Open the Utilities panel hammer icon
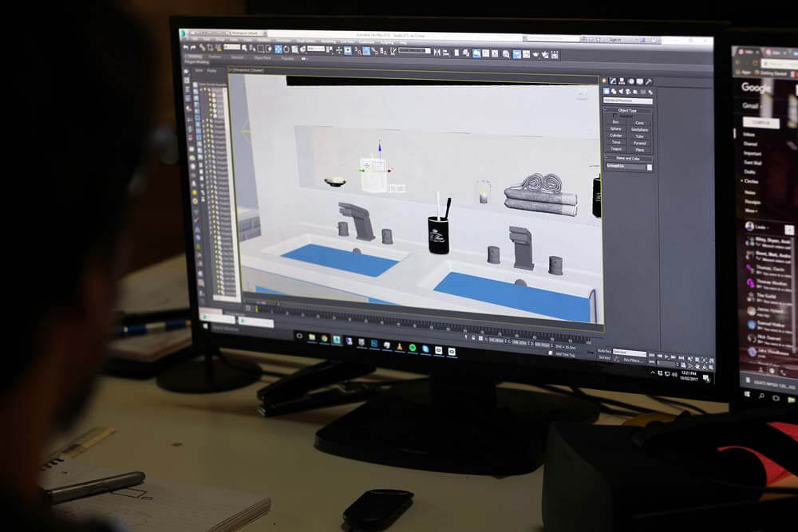 click(648, 82)
